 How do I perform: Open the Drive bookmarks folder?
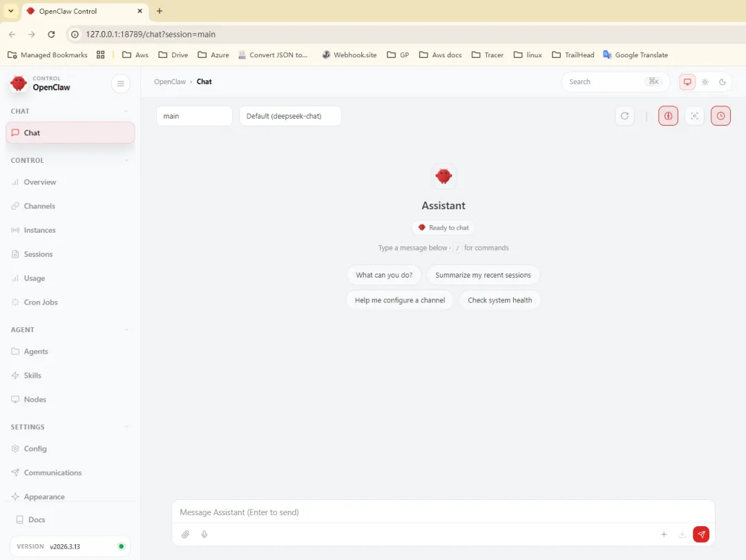pos(173,55)
